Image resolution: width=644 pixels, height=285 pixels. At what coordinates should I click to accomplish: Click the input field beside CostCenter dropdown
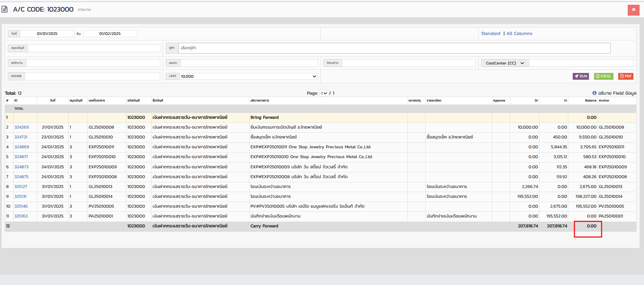(581, 63)
